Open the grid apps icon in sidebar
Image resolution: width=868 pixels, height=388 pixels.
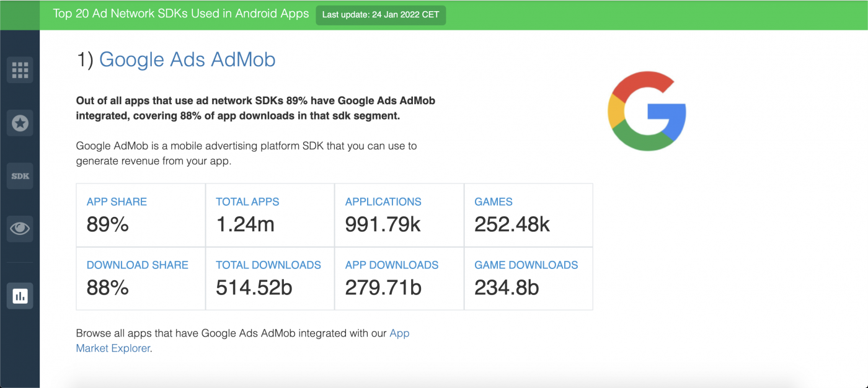click(20, 69)
